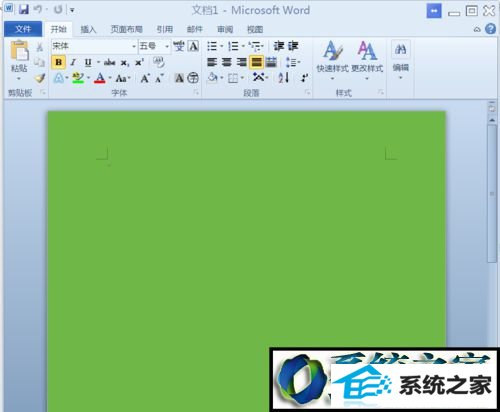This screenshot has width=500, height=412.
Task: Apply bullet list formatting
Action: [x=212, y=46]
